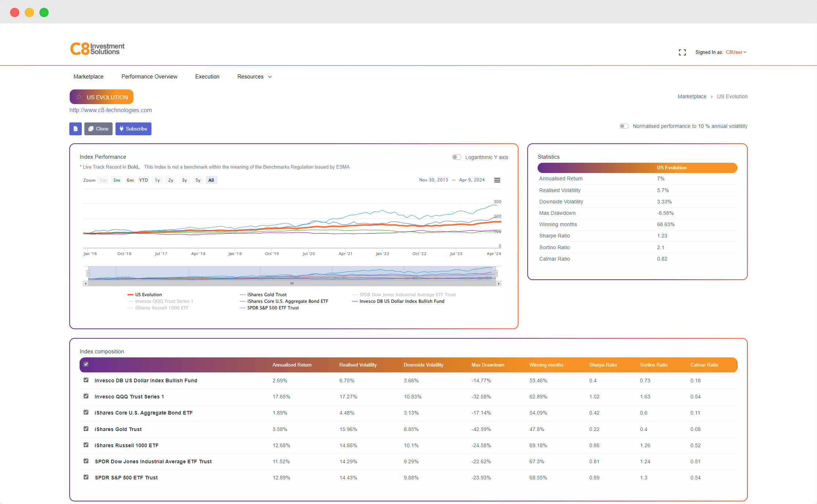This screenshot has height=504, width=817.
Task: Go to Performance Overview
Action: coord(149,77)
